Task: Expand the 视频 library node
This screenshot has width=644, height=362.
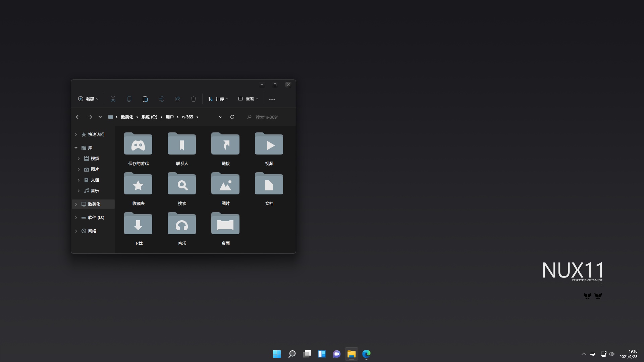Action: [x=79, y=159]
